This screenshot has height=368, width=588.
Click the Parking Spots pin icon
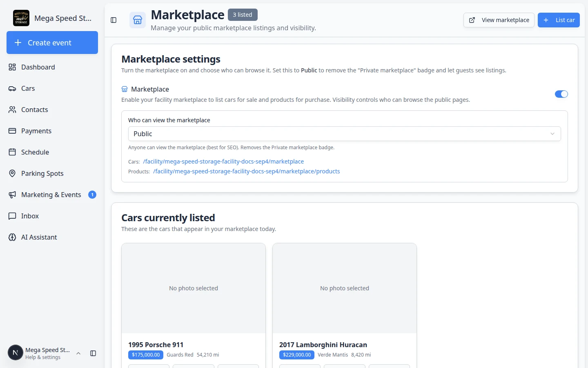[12, 173]
